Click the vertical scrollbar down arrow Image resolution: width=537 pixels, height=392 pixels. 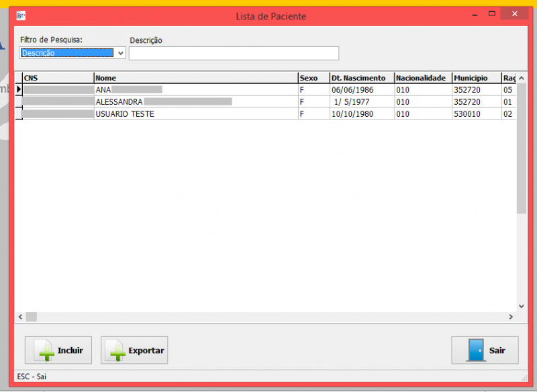pyautogui.click(x=522, y=305)
